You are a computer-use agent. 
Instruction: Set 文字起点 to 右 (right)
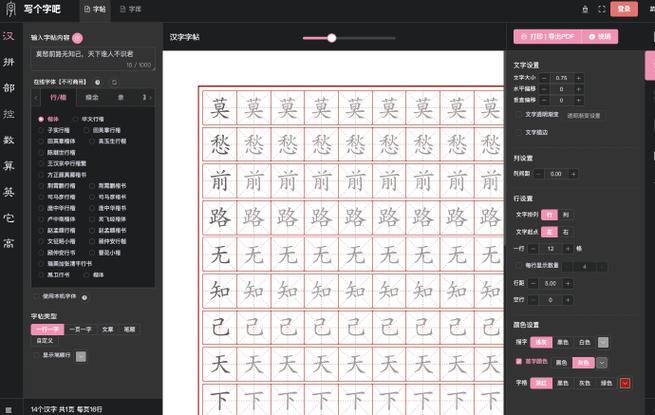566,232
